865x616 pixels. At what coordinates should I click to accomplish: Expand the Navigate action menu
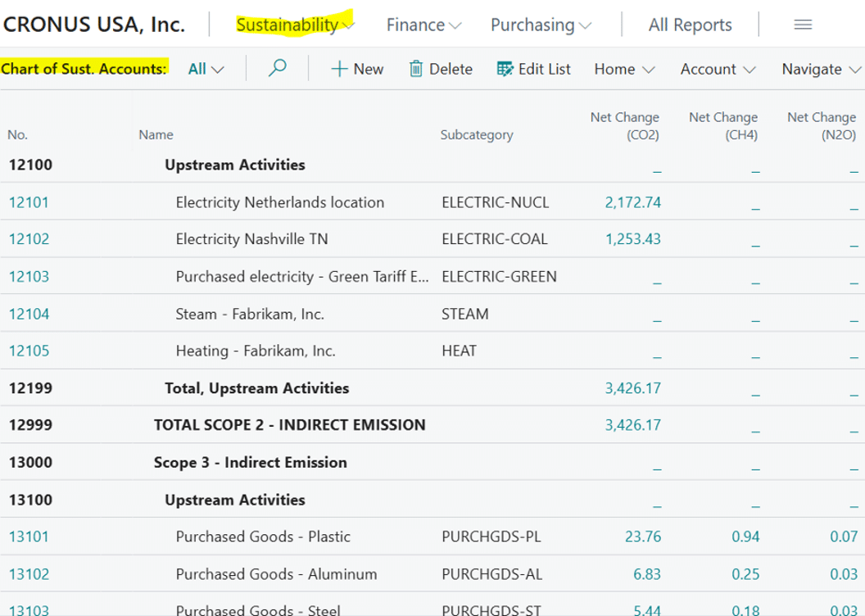pyautogui.click(x=822, y=70)
